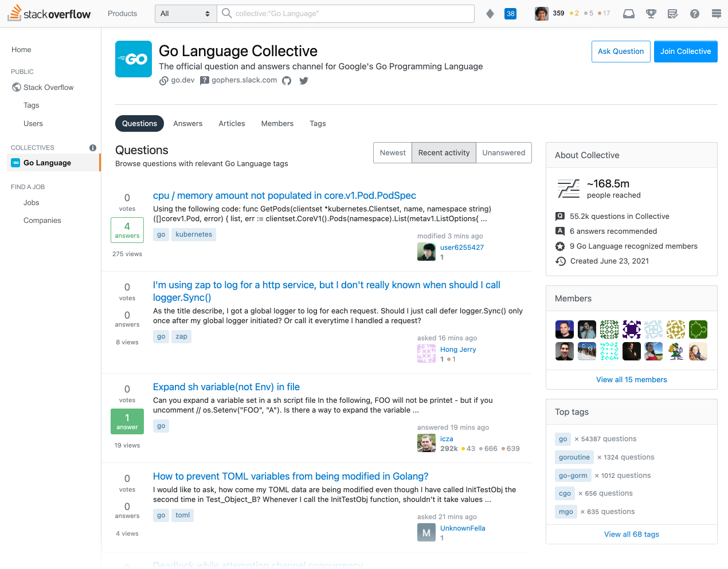728x569 pixels.
Task: Open the inbox icon in the top bar
Action: [628, 13]
